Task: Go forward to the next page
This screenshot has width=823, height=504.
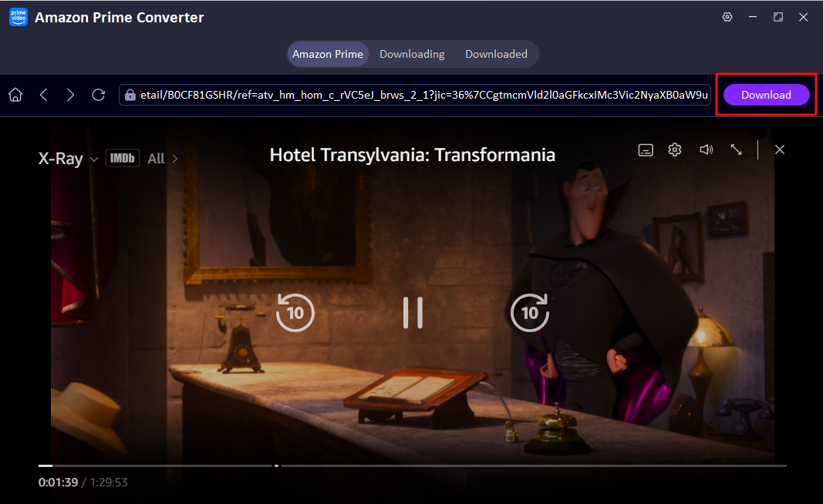Action: coord(70,94)
